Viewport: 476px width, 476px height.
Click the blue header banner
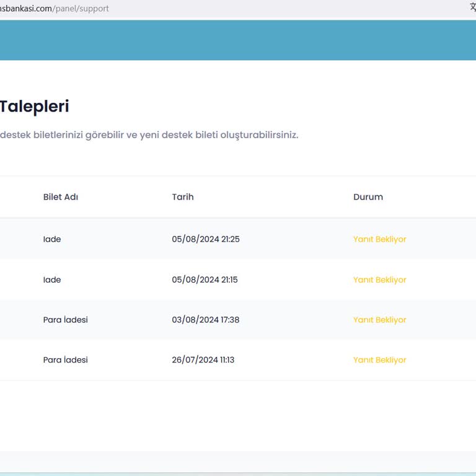[x=238, y=40]
